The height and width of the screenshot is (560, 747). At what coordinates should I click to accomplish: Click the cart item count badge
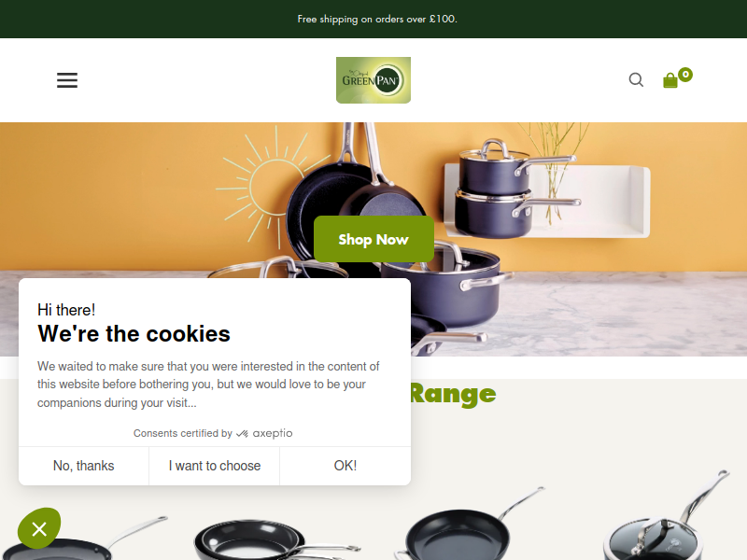[x=685, y=75]
